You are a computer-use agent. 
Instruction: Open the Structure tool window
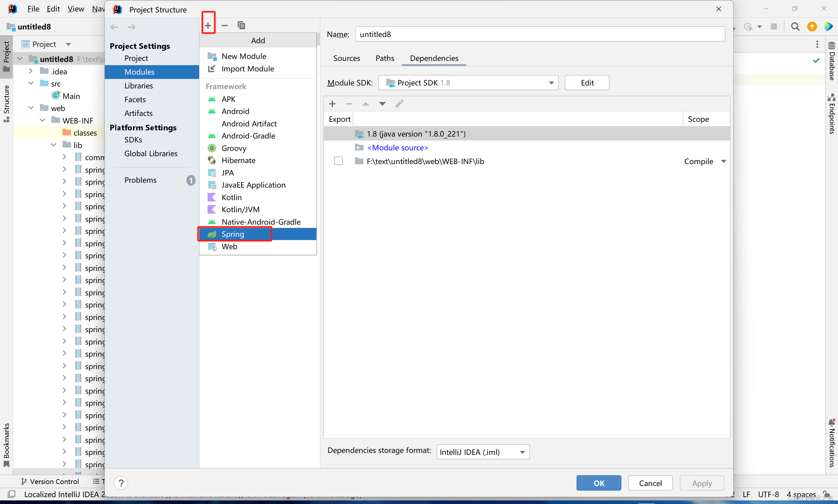(x=7, y=103)
